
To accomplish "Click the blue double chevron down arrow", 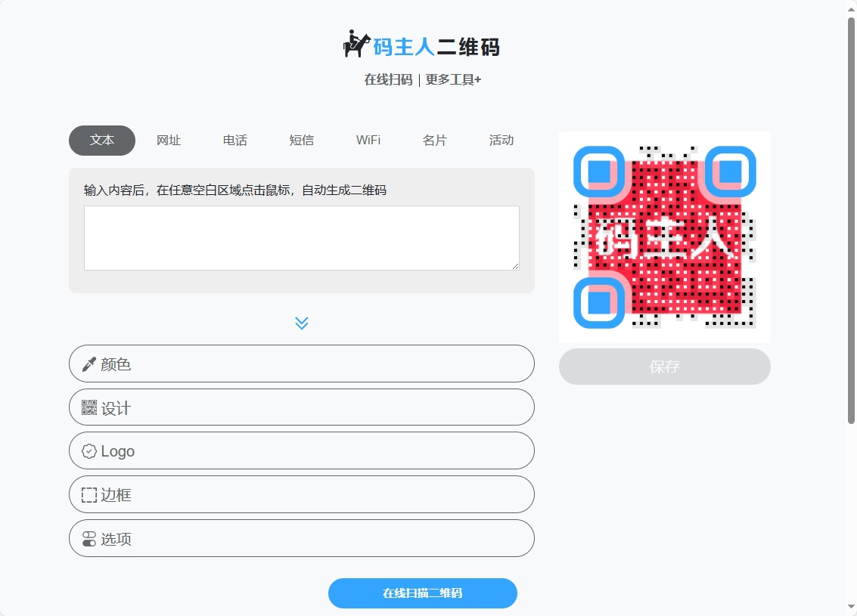I will (x=302, y=323).
